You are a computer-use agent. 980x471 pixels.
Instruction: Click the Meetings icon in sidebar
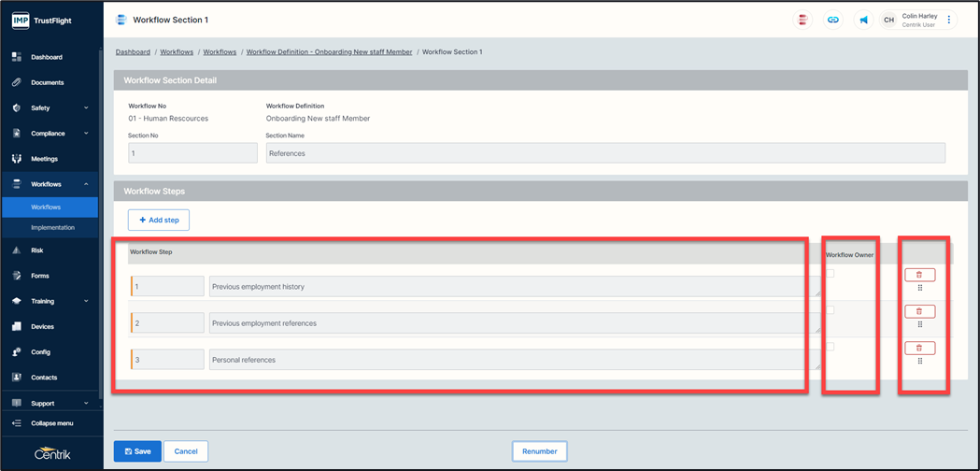(17, 159)
